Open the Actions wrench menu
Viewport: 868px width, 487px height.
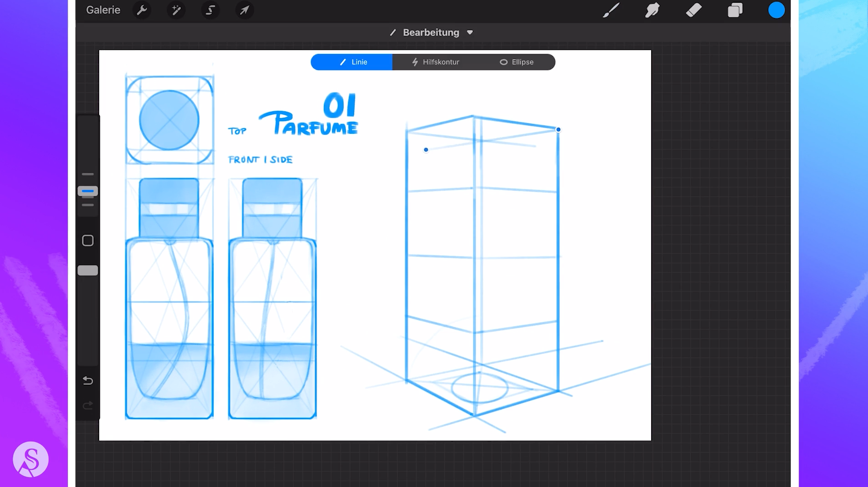pyautogui.click(x=142, y=10)
